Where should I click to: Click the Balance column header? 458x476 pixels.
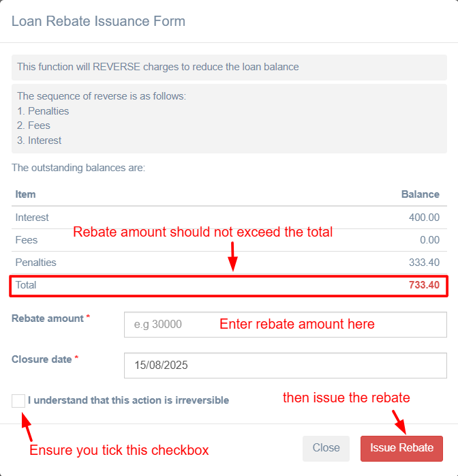420,194
